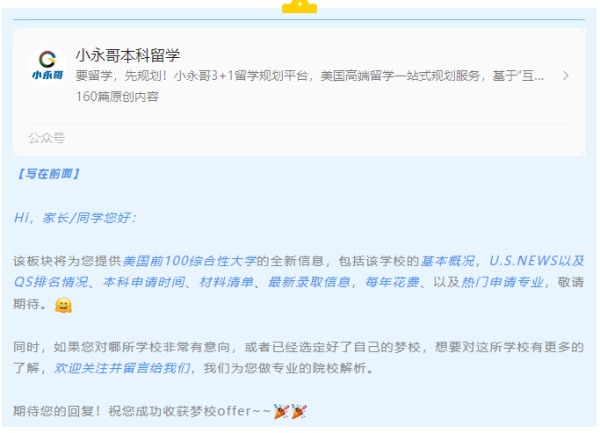Click the account description starting 要留学，先规划
The image size is (600, 433).
310,76
